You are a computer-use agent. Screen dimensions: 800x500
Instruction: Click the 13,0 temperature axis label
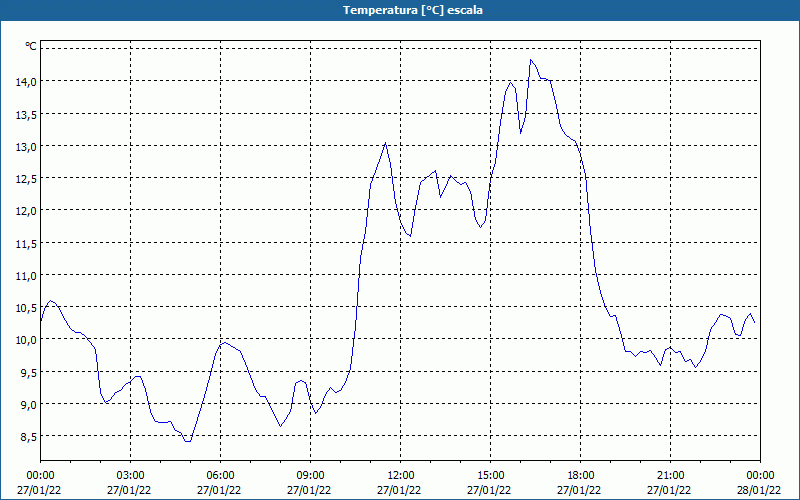coord(27,146)
